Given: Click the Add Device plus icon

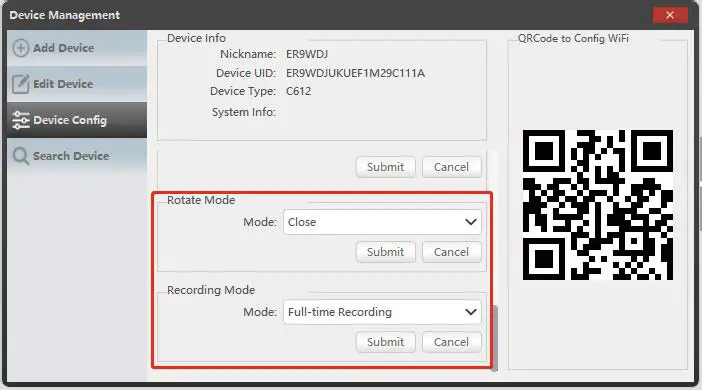Looking at the screenshot, I should tap(21, 48).
